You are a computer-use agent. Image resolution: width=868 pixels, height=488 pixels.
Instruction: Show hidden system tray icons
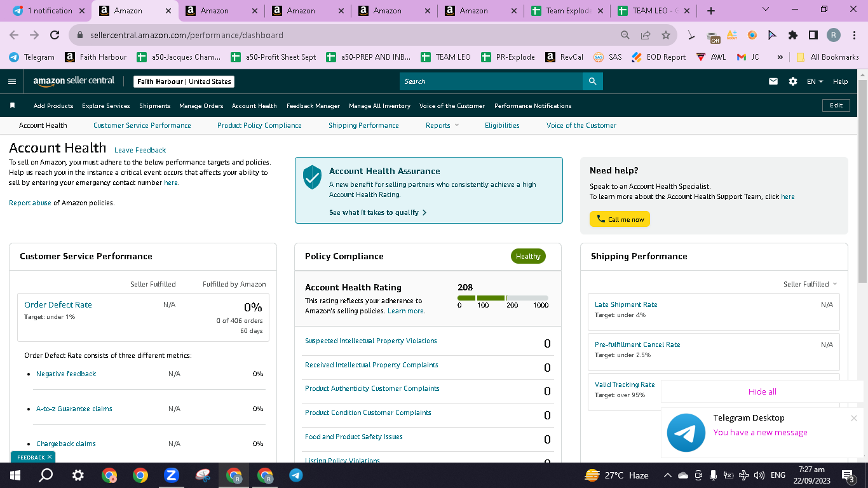(667, 475)
